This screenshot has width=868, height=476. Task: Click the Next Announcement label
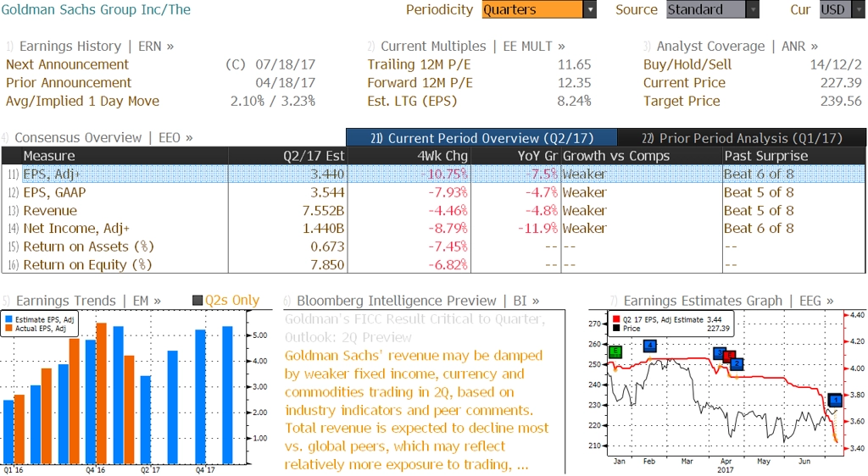point(67,64)
